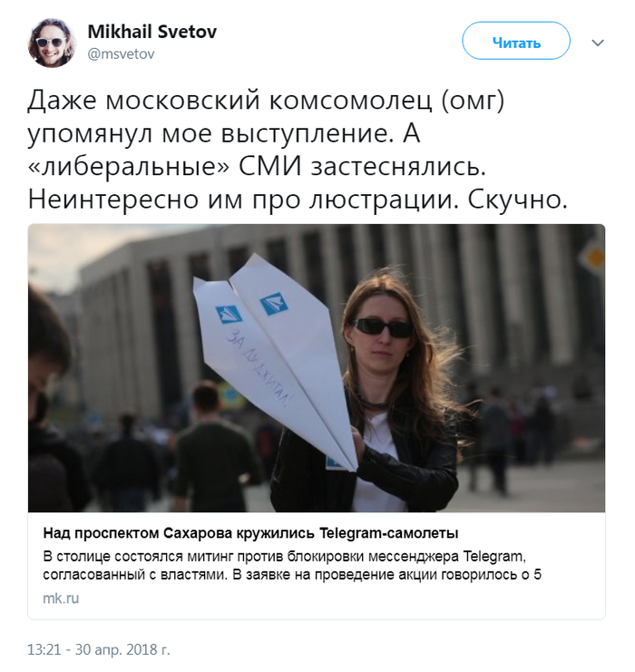The image size is (635, 672).
Task: Expand the tweet options chevron
Action: click(x=598, y=43)
